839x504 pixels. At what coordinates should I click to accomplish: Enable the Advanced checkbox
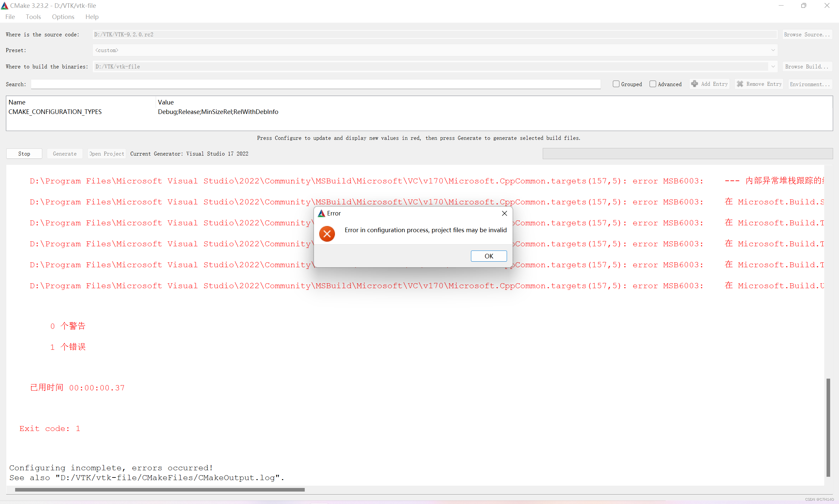point(653,84)
